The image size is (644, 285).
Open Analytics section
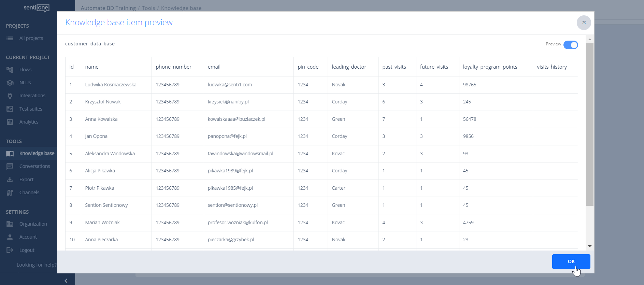pyautogui.click(x=29, y=122)
